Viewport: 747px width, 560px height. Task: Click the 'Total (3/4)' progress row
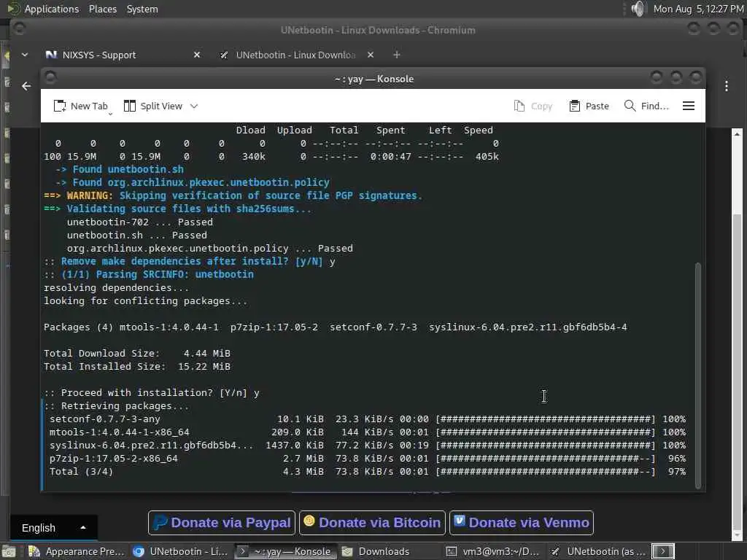pyautogui.click(x=367, y=472)
